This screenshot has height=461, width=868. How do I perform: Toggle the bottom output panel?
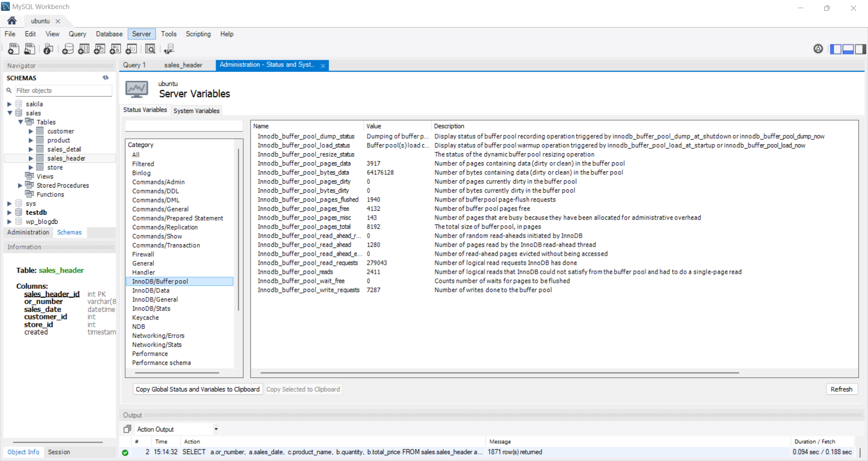click(x=848, y=49)
